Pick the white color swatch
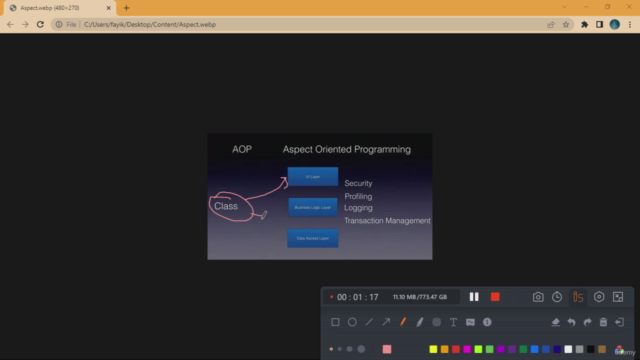 click(x=568, y=349)
